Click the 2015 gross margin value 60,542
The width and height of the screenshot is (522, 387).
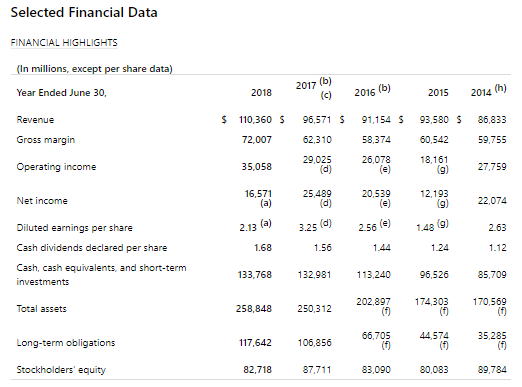[x=434, y=140]
